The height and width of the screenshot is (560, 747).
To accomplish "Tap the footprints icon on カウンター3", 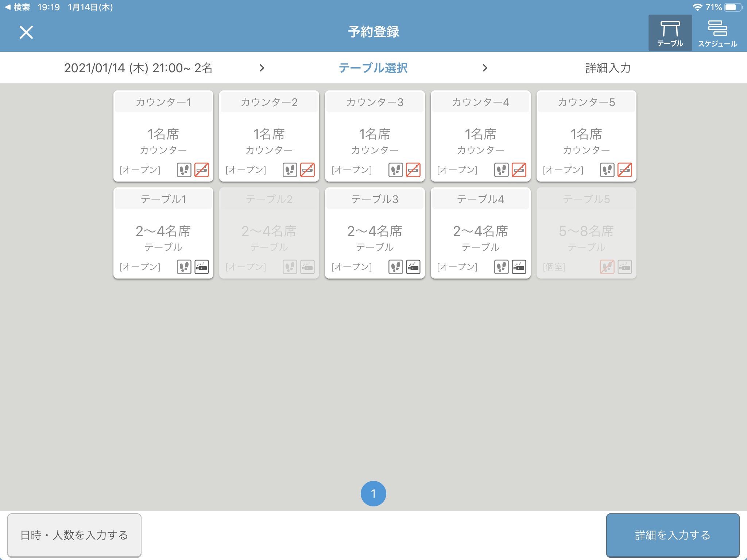I will [395, 170].
